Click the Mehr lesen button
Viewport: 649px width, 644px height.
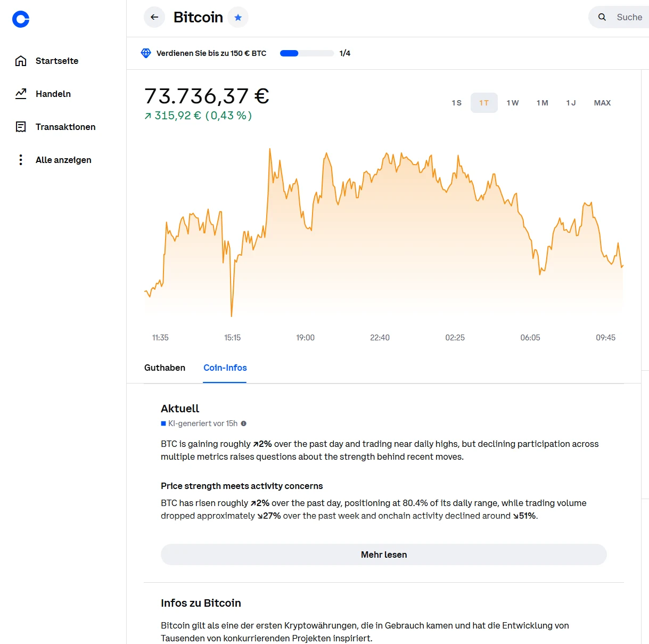point(384,555)
